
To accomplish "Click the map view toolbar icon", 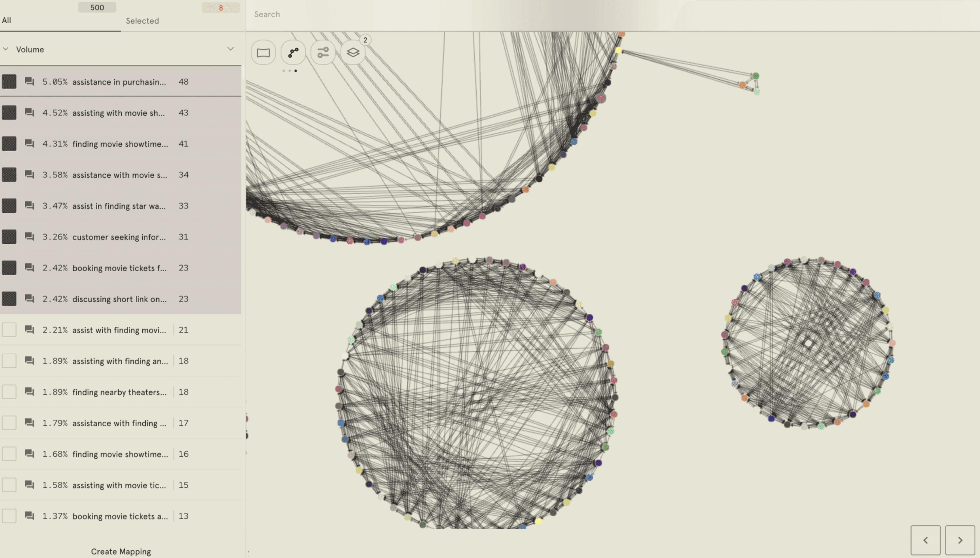I will click(x=263, y=52).
